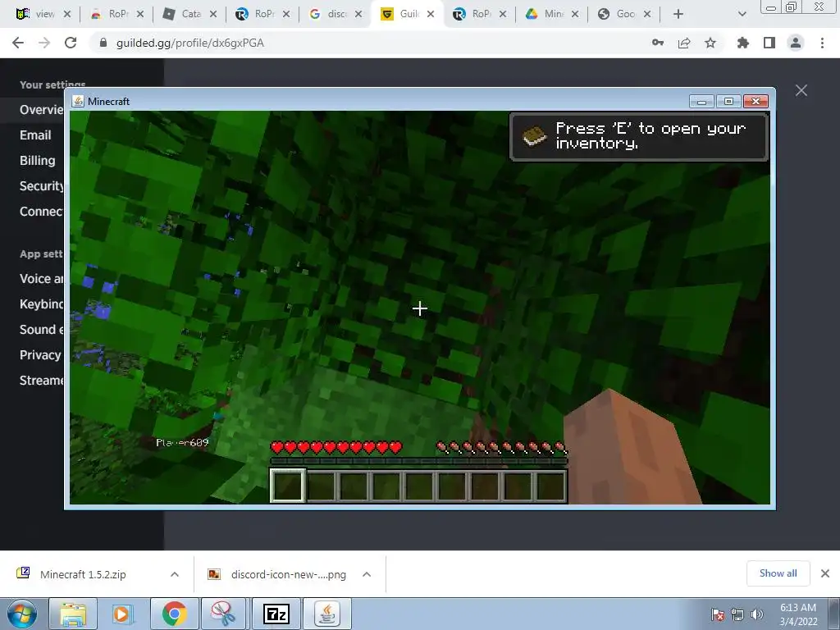Open Sound effects settings in Guilded

tap(41, 330)
